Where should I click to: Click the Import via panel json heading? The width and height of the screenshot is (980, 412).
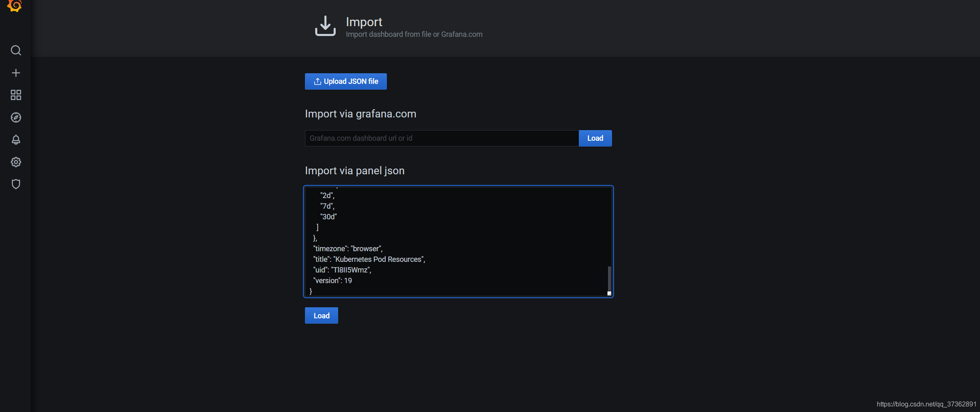[x=355, y=171]
